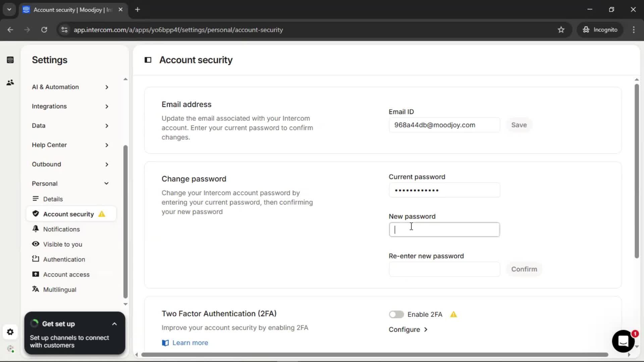Save the Email ID change
644x362 pixels.
coord(519,125)
